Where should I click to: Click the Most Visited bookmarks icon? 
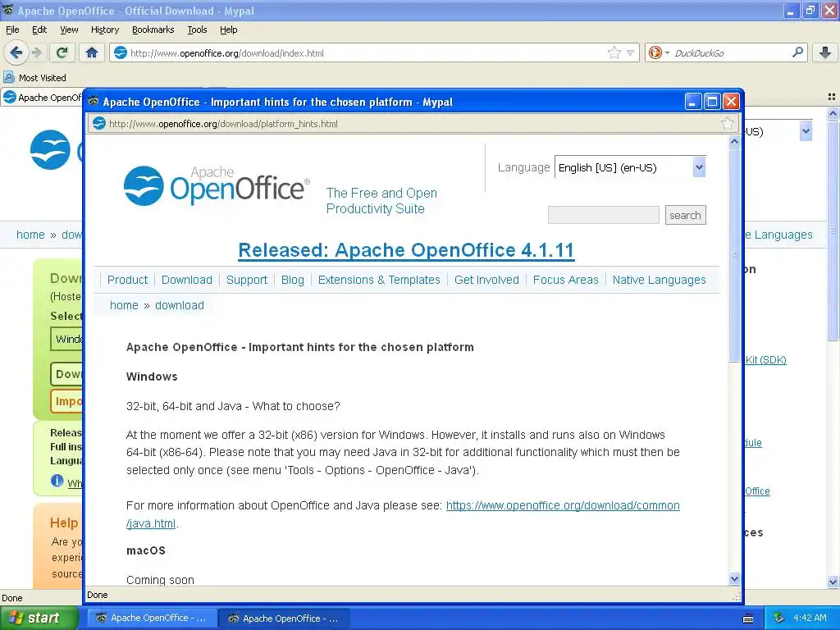pyautogui.click(x=9, y=78)
